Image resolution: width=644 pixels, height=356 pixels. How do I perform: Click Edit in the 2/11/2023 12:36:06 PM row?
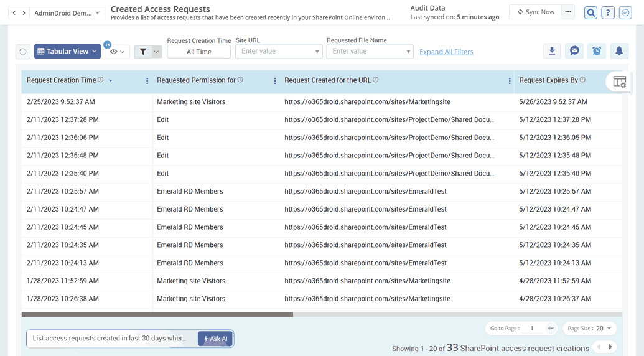162,138
